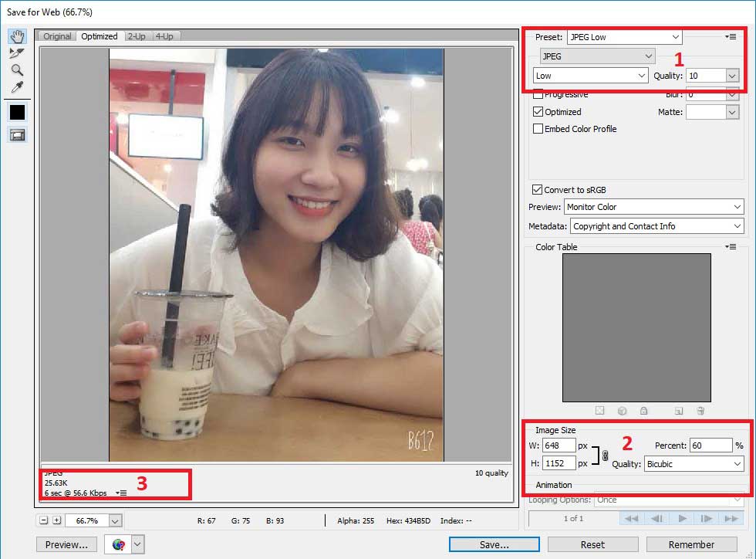Select the Eyedropper tool

(17, 87)
